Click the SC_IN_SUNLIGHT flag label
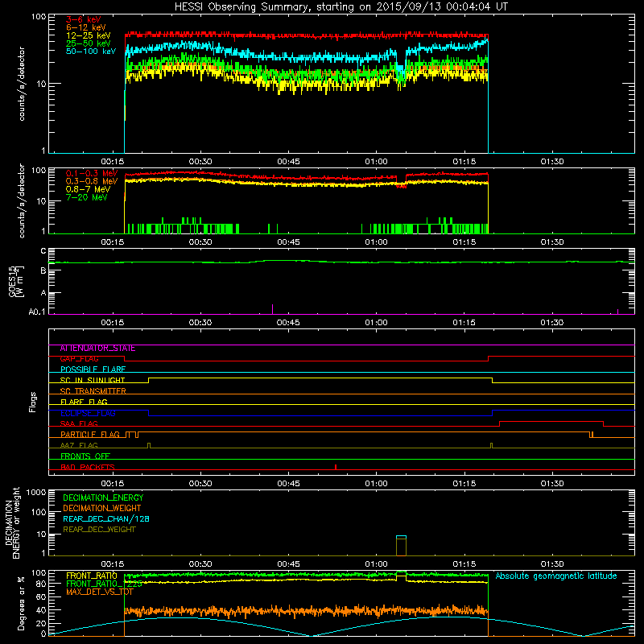Viewport: 644px width, 644px height. [x=93, y=380]
